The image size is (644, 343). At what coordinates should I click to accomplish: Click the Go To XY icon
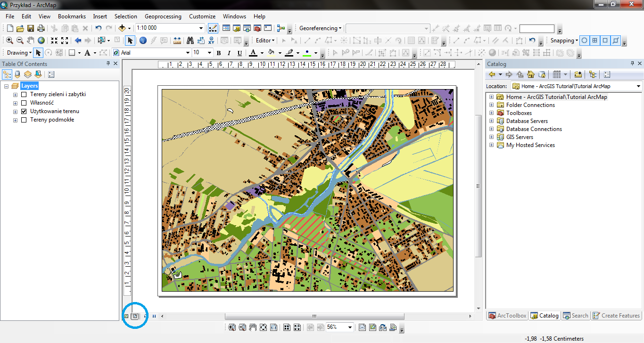(x=211, y=41)
